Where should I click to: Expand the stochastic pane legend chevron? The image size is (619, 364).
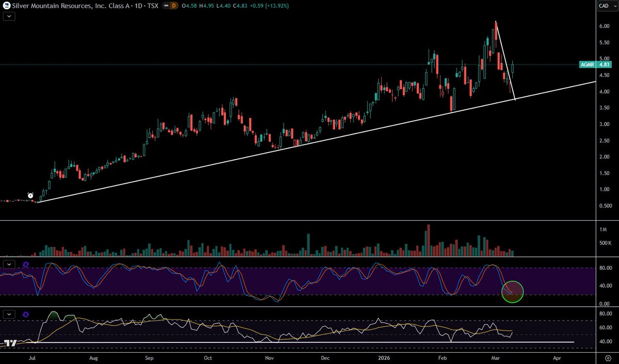pos(10,264)
